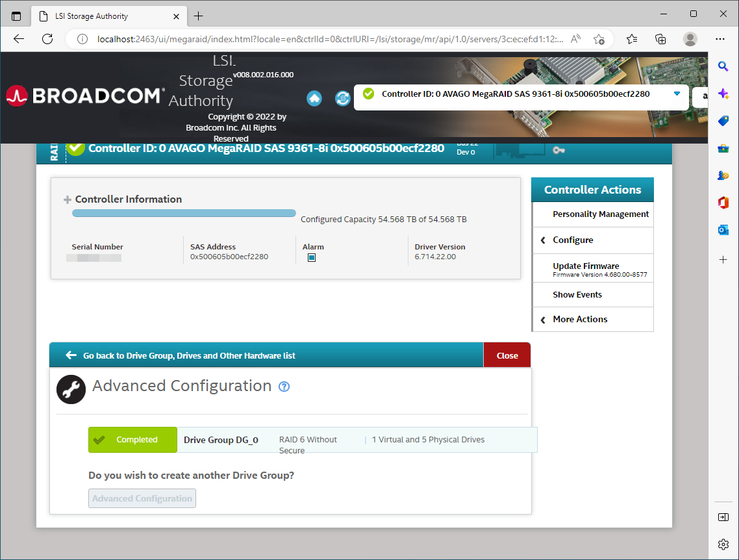Click the Advanced Configuration wrench icon

(x=71, y=389)
